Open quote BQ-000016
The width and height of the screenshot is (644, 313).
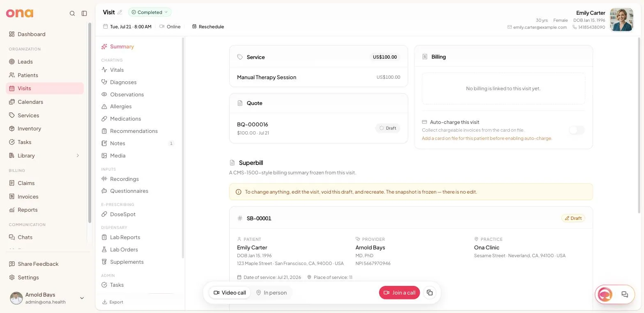pyautogui.click(x=318, y=128)
